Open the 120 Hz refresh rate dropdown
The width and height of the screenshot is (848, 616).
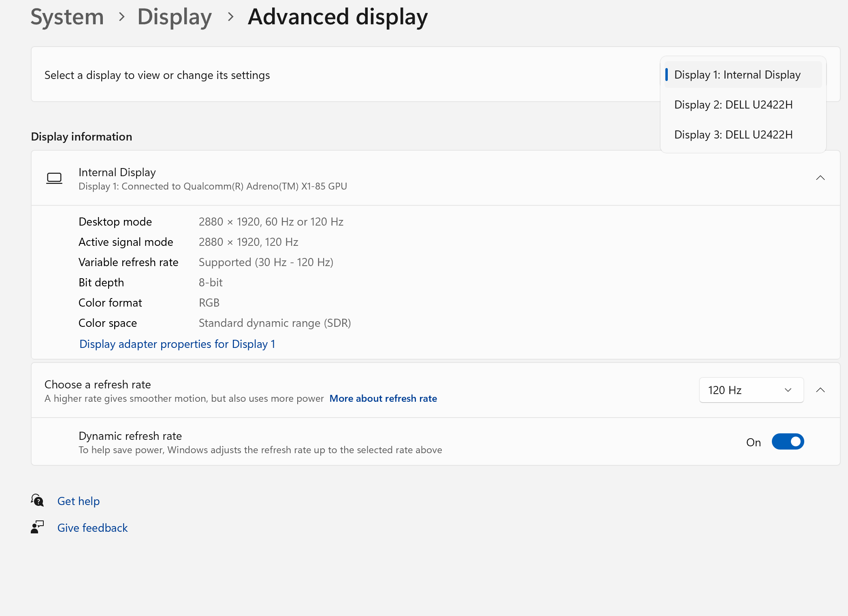click(x=751, y=390)
